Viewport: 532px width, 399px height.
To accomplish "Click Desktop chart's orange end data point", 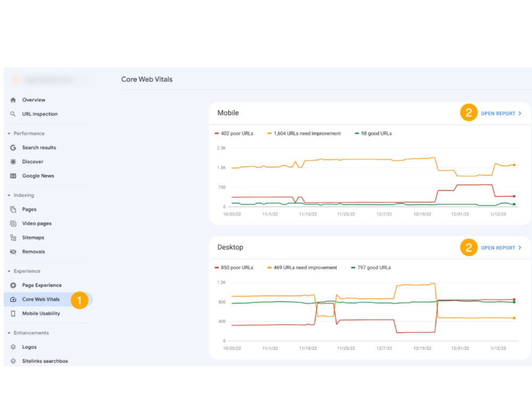I will [x=514, y=318].
